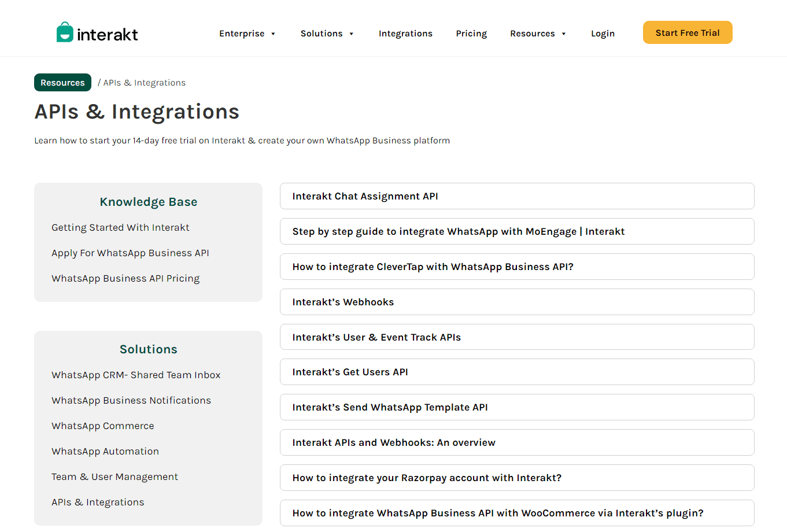Open Getting Started With Interakt article
The height and width of the screenshot is (532, 787).
[x=120, y=227]
